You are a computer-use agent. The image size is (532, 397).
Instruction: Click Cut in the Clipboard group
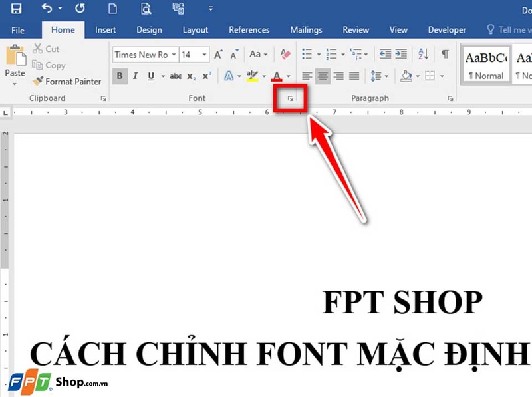(x=46, y=49)
